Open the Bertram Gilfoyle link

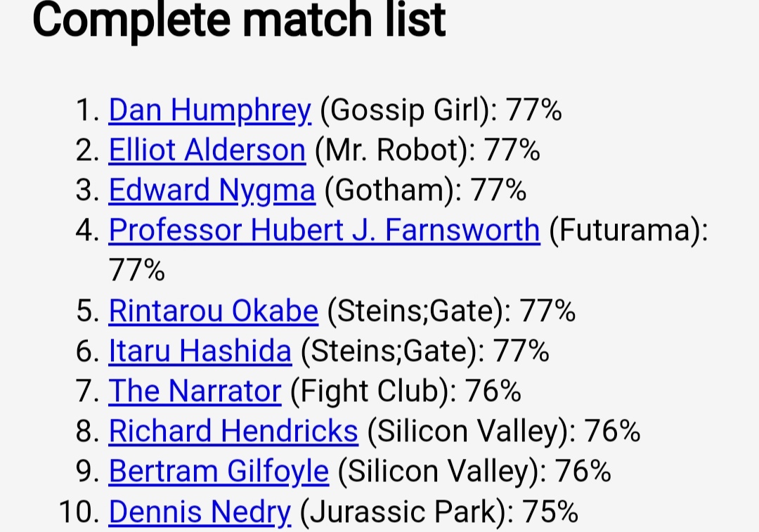(219, 472)
